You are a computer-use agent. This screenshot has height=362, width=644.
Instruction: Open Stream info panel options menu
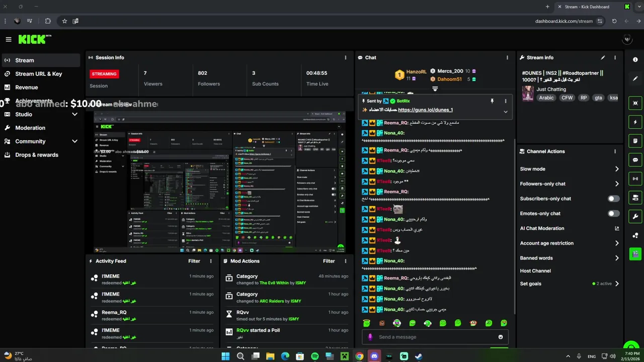point(615,57)
